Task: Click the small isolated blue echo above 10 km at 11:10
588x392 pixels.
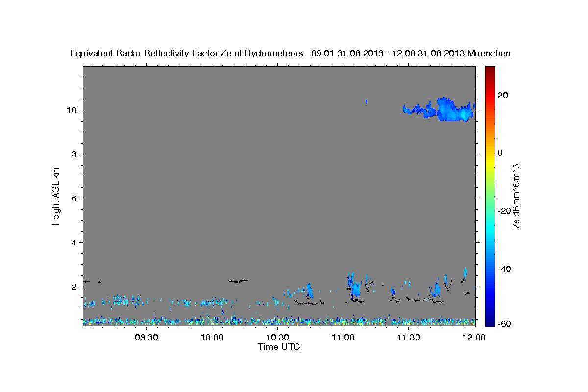Action: tap(366, 101)
